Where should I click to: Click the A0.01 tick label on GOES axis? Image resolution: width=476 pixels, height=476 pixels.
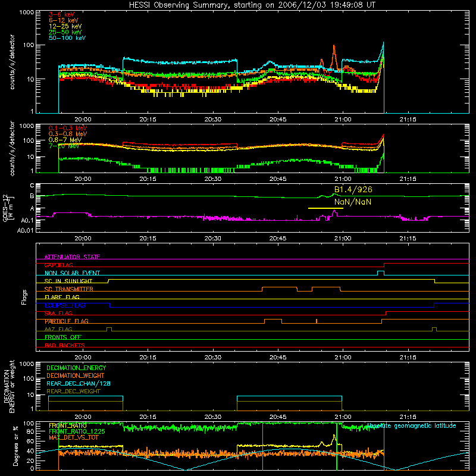[25, 231]
